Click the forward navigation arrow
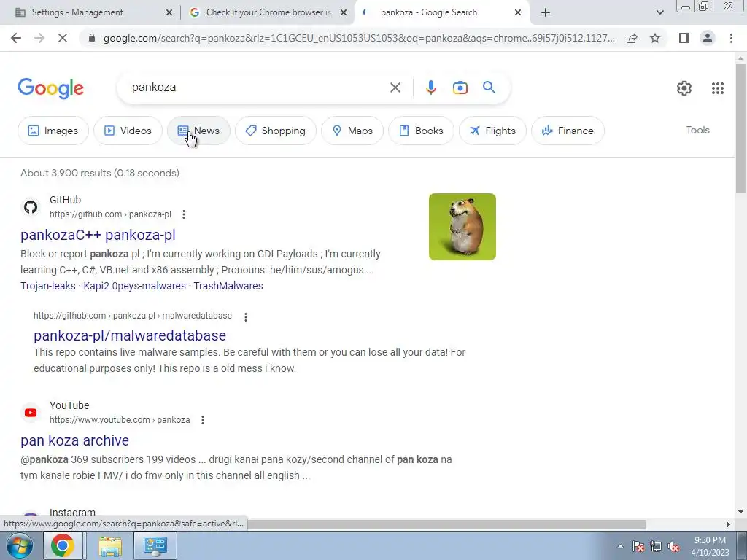This screenshot has height=560, width=747. coord(39,38)
